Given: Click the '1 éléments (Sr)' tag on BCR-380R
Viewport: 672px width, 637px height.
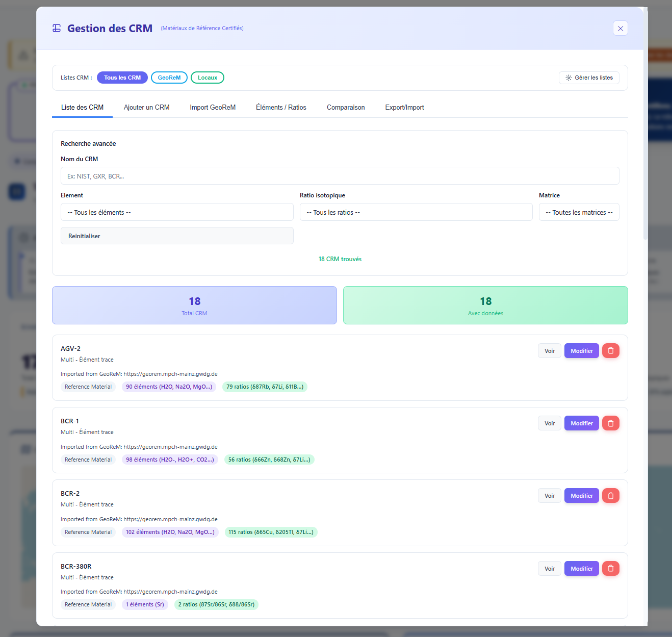Looking at the screenshot, I should click(145, 604).
